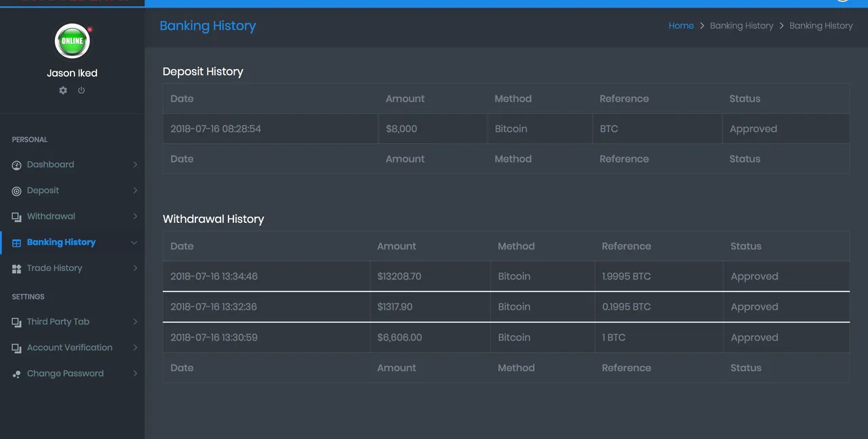Expand the Third Party Tab chevron
The image size is (868, 439).
click(x=135, y=322)
